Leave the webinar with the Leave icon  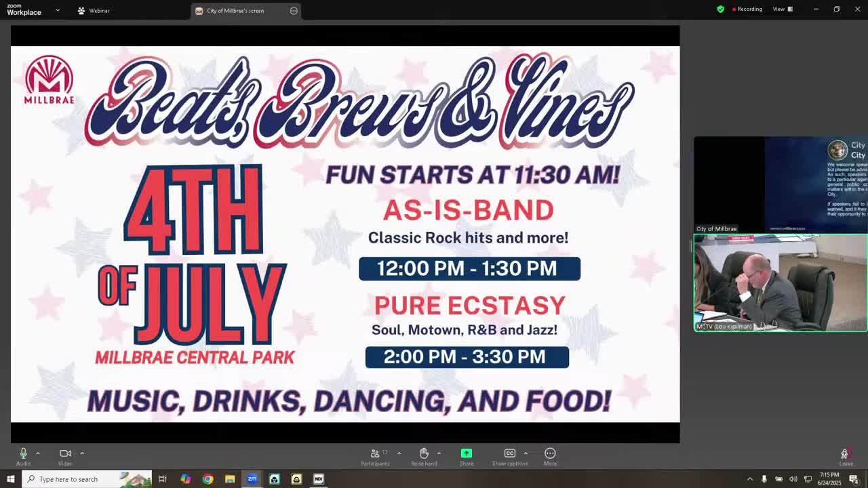pyautogui.click(x=845, y=456)
